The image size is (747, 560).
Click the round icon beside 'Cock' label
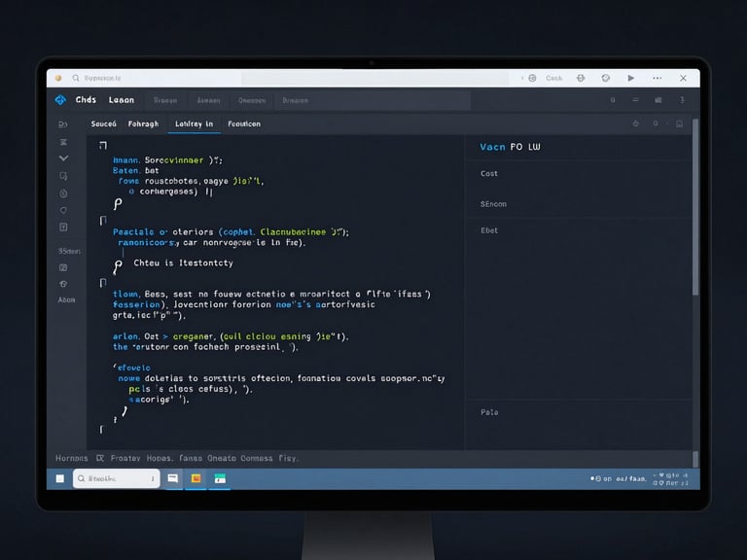[532, 78]
